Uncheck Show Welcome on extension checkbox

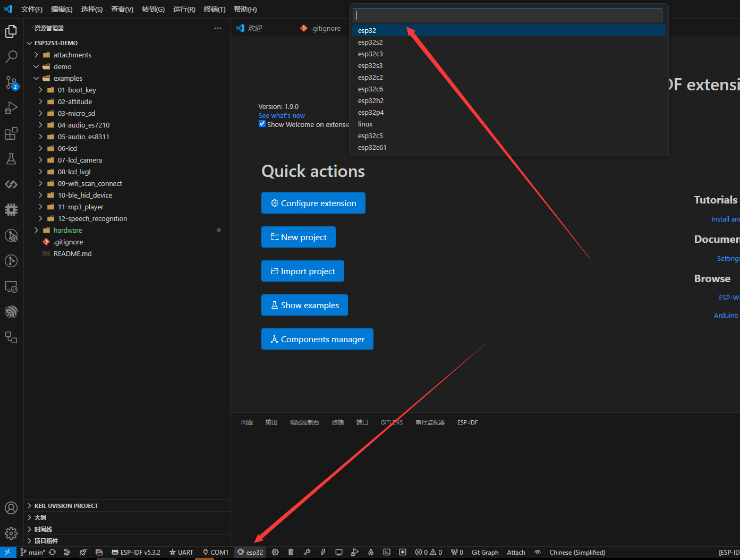click(262, 124)
